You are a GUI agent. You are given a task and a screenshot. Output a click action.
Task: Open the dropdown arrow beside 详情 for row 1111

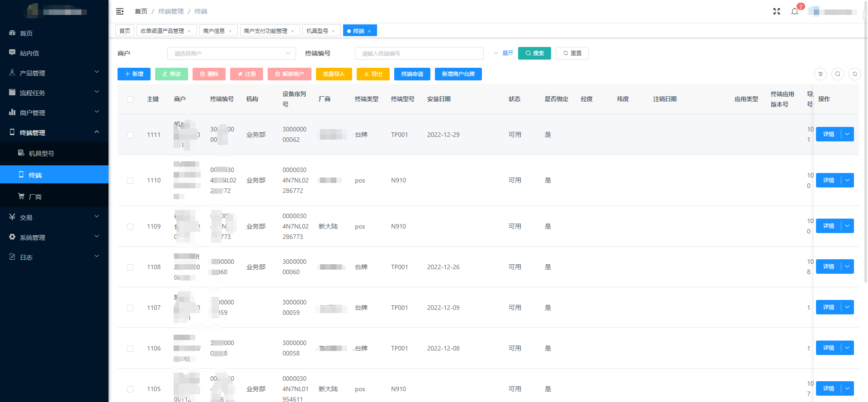click(x=847, y=134)
